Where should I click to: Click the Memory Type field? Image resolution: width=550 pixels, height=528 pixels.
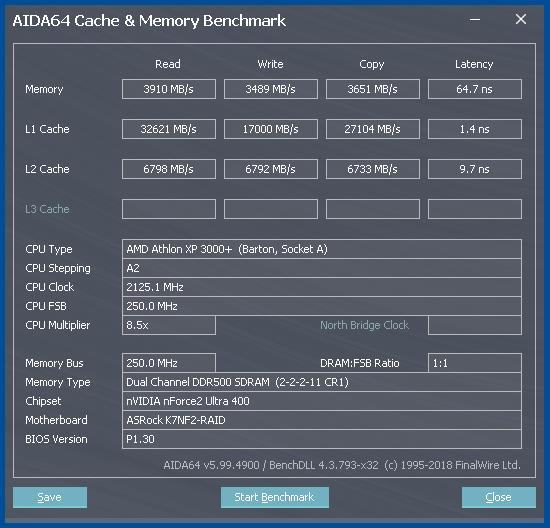322,382
